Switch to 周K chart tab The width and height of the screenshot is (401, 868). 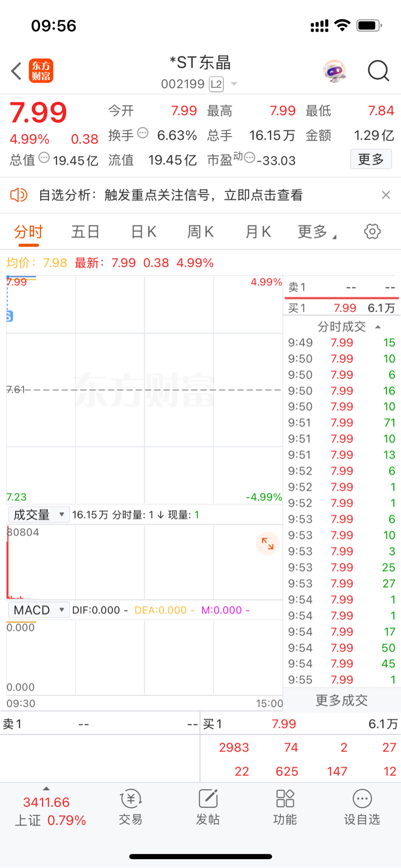point(200,232)
